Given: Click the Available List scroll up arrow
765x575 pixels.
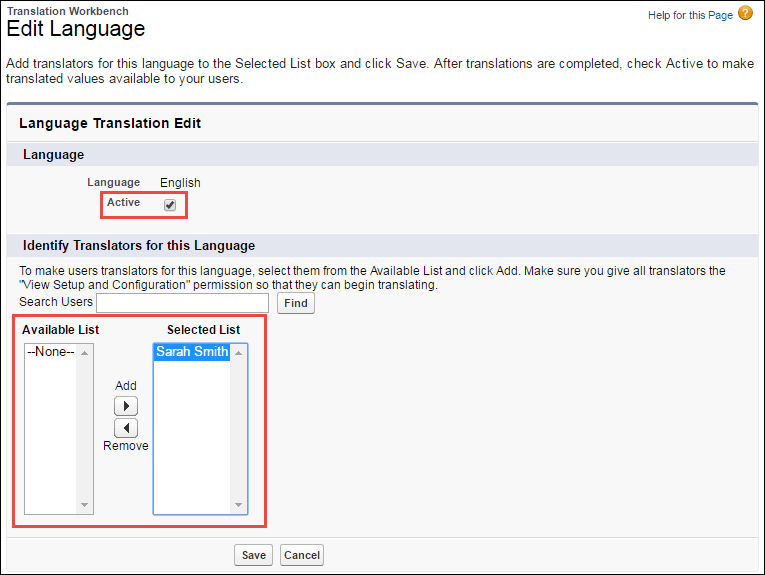Looking at the screenshot, I should coord(84,353).
